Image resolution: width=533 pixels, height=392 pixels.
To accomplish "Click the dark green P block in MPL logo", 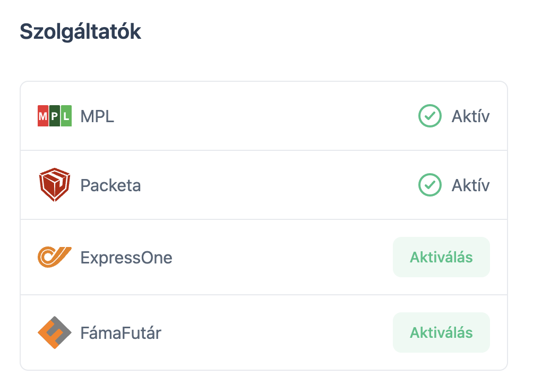I will pyautogui.click(x=55, y=116).
